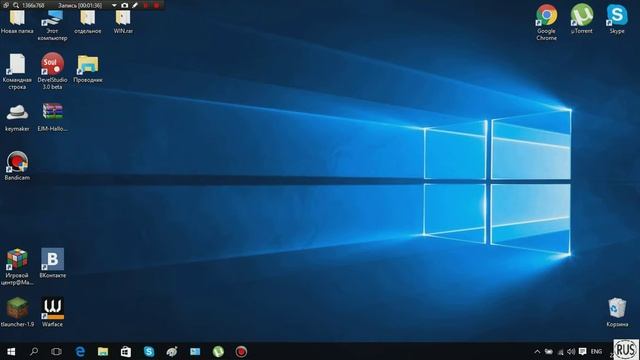Open the Игровой центр Rubik's cube shortcut
The height and width of the screenshot is (360, 640).
point(17,267)
